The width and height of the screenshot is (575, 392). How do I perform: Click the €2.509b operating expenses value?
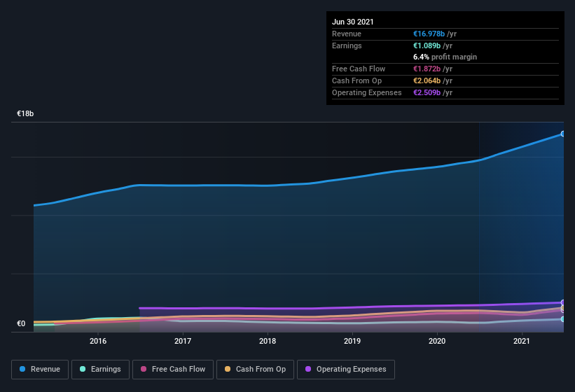coord(427,92)
